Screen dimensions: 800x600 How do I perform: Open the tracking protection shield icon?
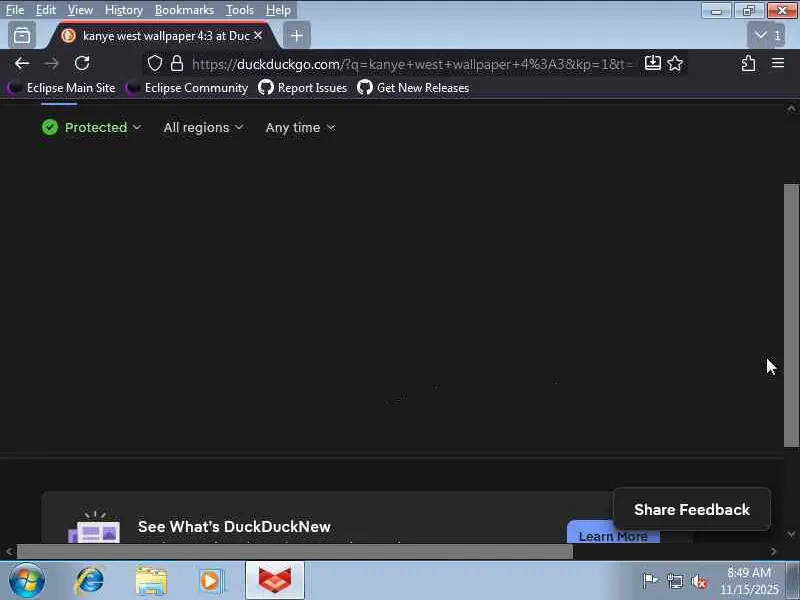pos(155,63)
